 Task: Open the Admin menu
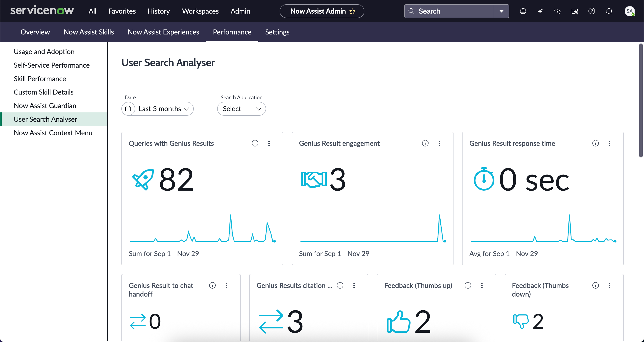coord(240,11)
